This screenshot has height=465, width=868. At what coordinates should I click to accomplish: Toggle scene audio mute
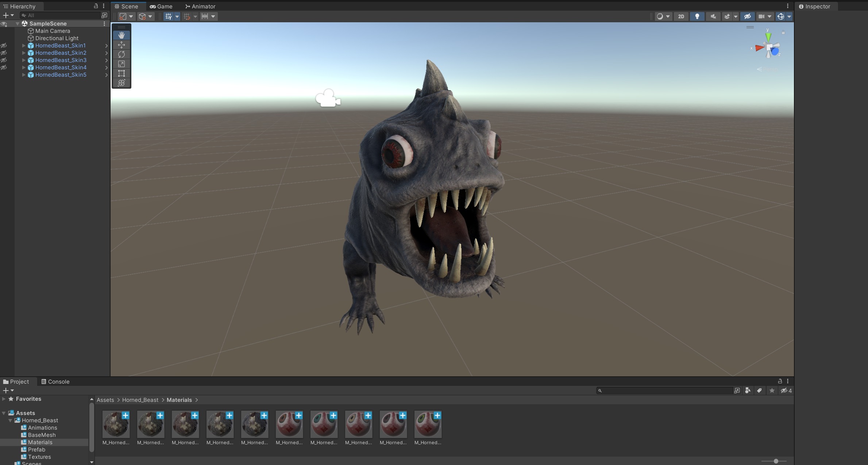coord(713,16)
